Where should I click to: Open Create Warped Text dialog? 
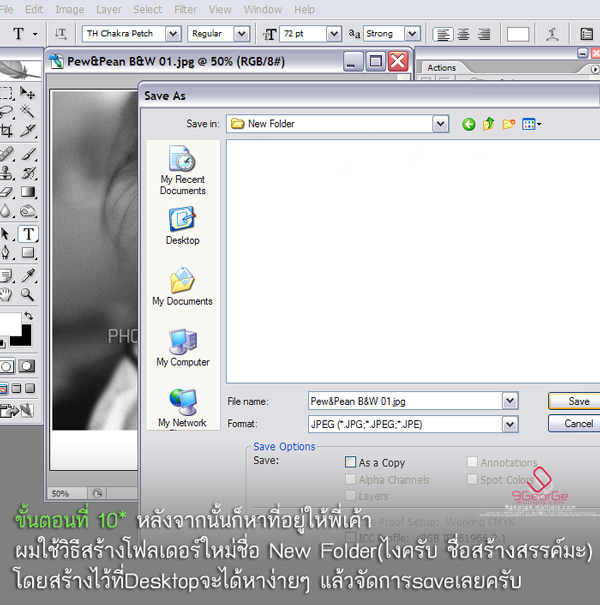(x=552, y=34)
